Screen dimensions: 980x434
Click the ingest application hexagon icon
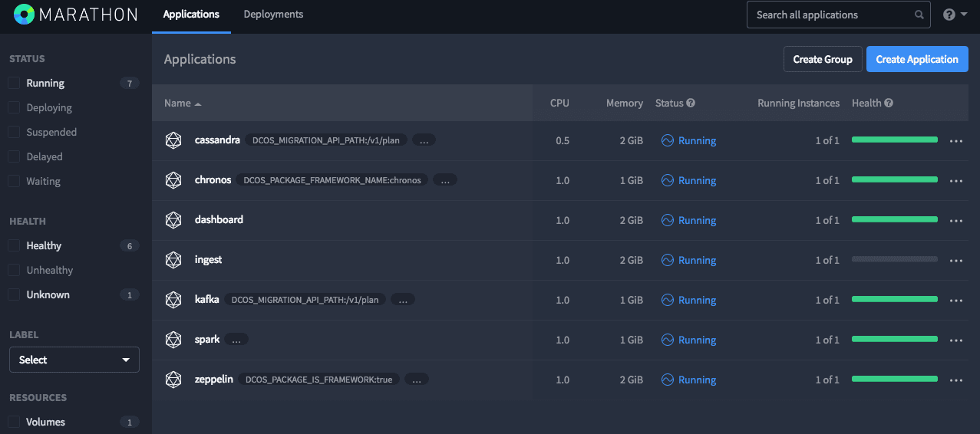[x=173, y=260]
